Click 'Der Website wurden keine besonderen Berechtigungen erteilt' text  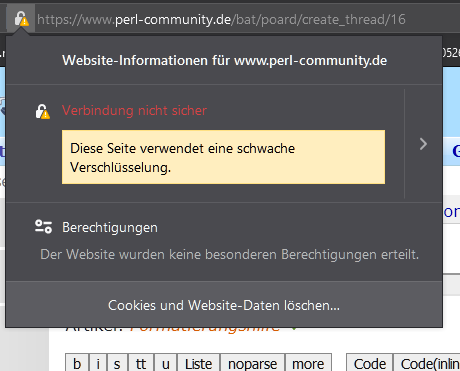point(229,254)
